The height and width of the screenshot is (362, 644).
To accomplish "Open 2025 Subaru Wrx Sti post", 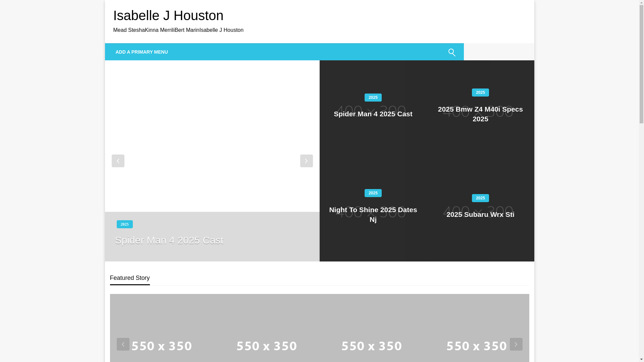I will pos(480,215).
